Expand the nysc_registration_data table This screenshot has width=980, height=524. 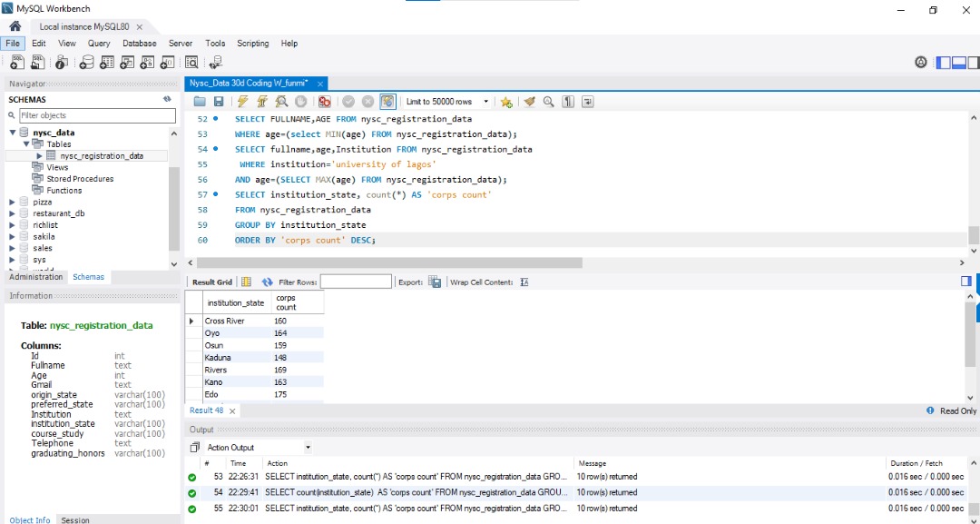pyautogui.click(x=39, y=155)
